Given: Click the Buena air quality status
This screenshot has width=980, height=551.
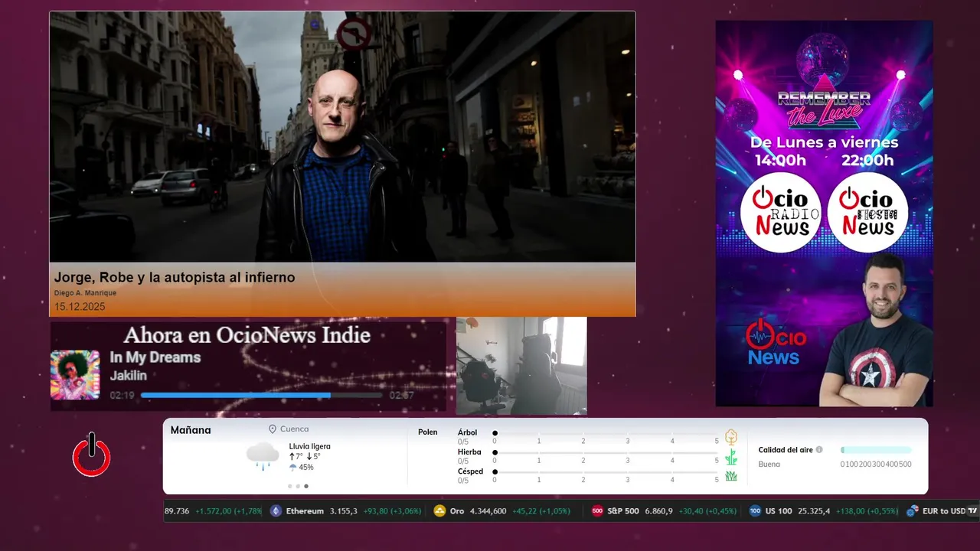Looking at the screenshot, I should pyautogui.click(x=769, y=465).
